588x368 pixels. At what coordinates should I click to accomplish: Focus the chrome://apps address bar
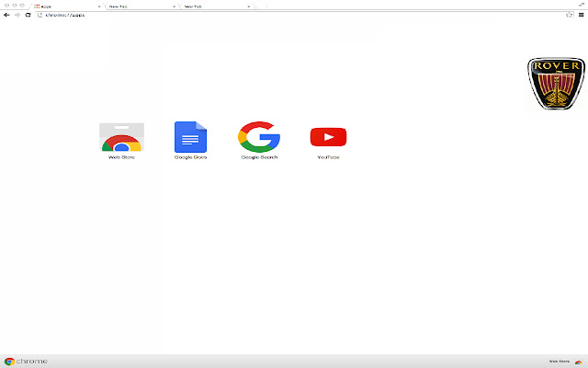coord(304,15)
